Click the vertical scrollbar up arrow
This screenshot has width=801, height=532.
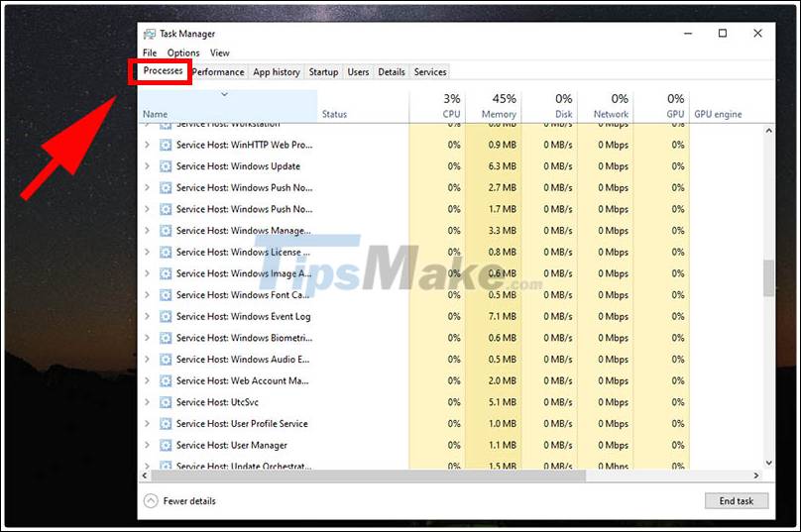[769, 131]
